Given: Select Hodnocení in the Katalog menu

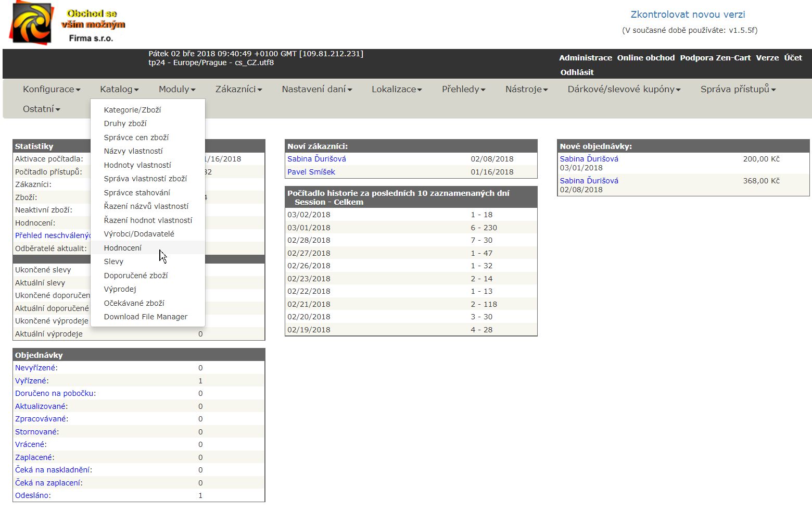Looking at the screenshot, I should coord(123,248).
